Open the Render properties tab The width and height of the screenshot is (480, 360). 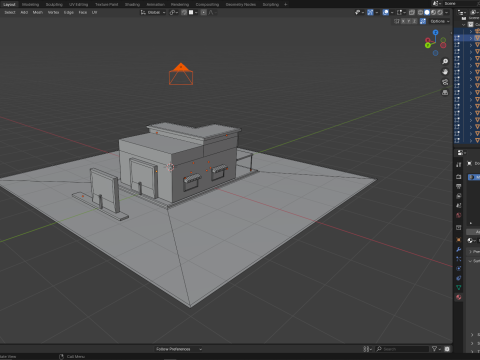(459, 176)
